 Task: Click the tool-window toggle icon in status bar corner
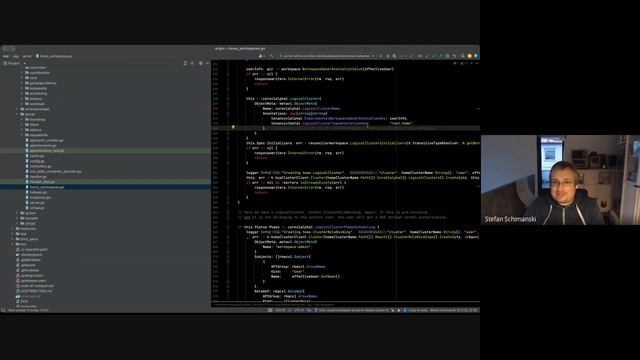(x=3, y=310)
